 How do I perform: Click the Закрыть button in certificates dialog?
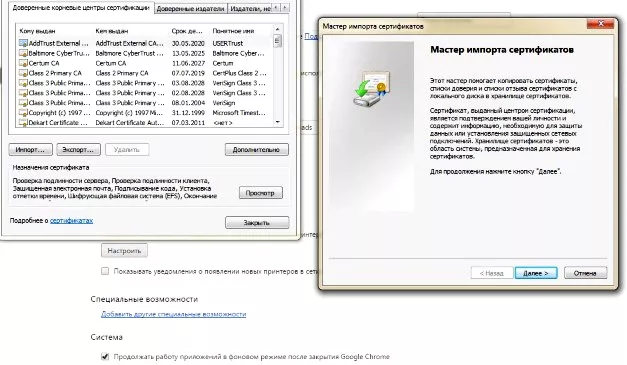tap(257, 223)
